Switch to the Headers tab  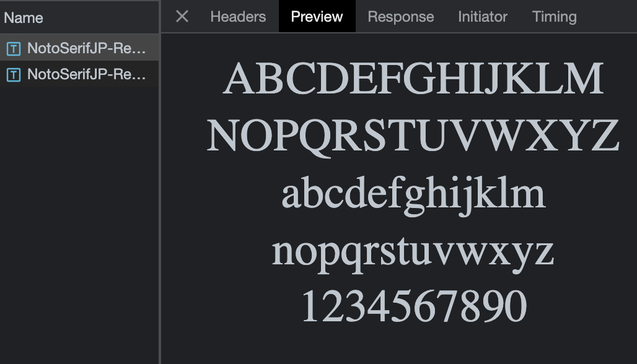238,17
